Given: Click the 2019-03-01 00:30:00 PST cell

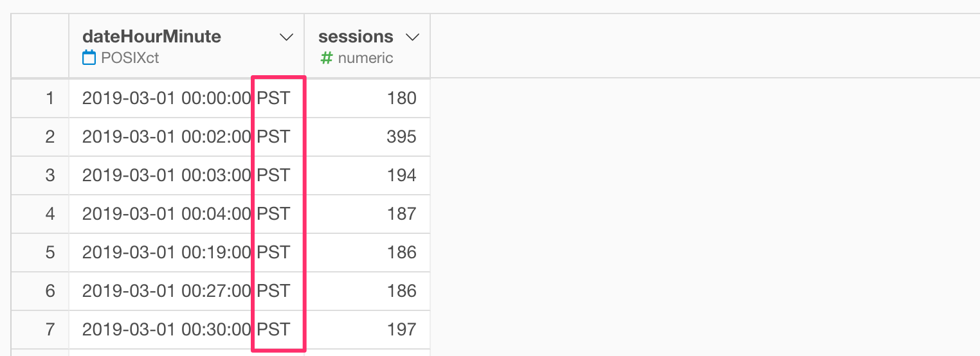Looking at the screenshot, I should pyautogui.click(x=186, y=330).
